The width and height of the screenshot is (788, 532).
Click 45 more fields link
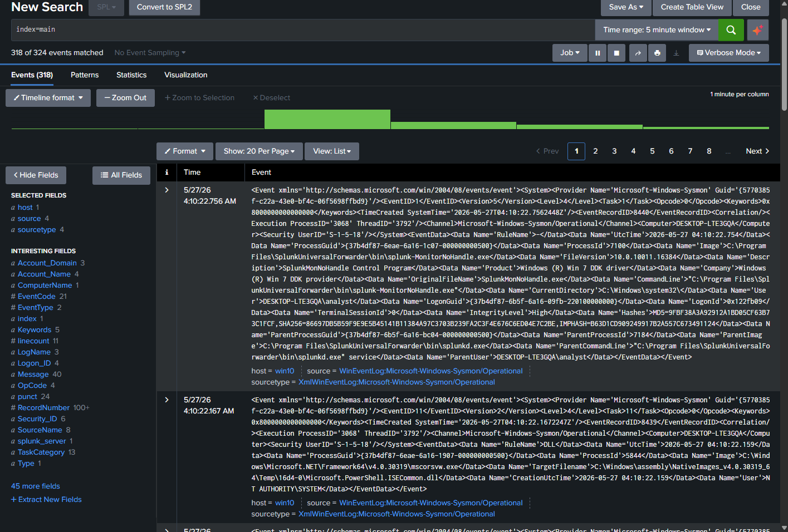36,486
